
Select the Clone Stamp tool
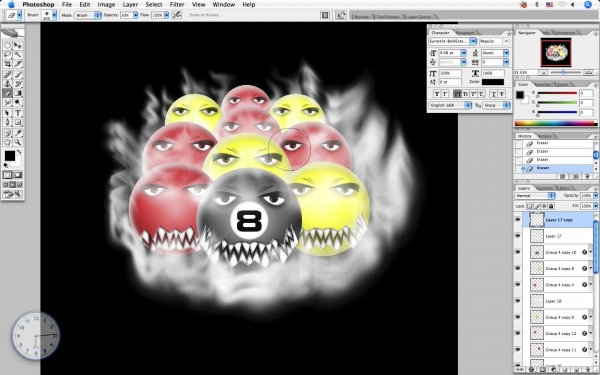click(8, 84)
